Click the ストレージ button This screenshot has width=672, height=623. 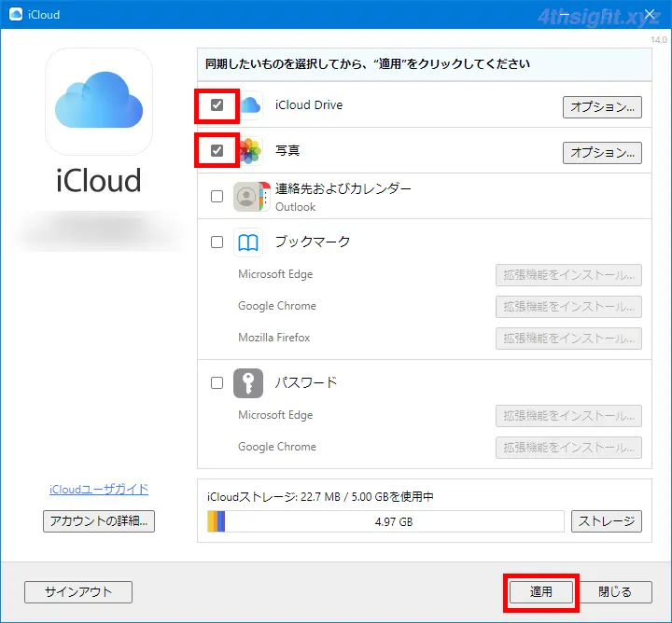(607, 521)
